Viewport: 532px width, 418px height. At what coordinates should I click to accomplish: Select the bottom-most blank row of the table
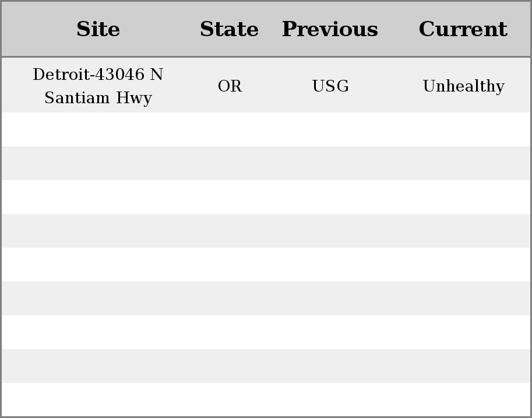(x=266, y=400)
